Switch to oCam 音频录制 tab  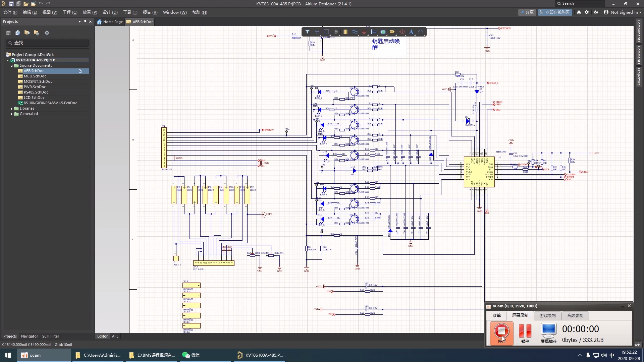click(575, 316)
